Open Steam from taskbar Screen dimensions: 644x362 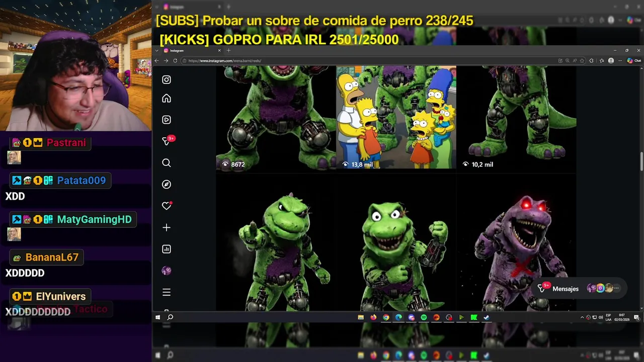pos(487,317)
